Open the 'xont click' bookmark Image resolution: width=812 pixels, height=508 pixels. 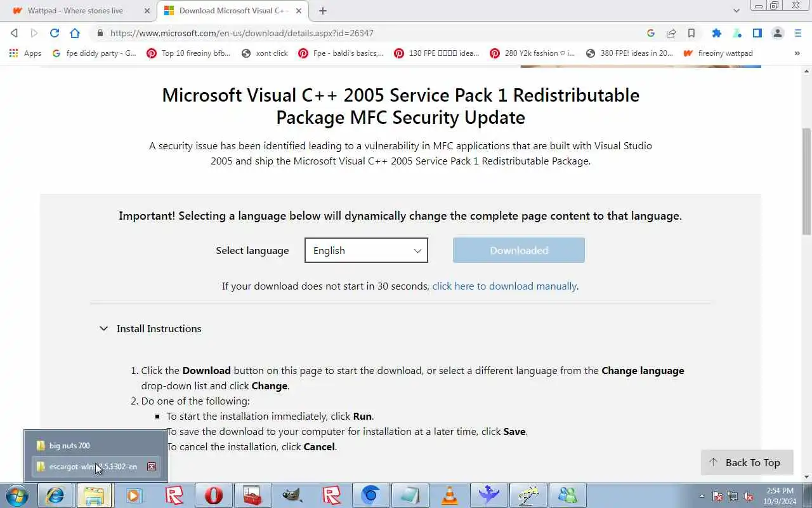[x=265, y=53]
